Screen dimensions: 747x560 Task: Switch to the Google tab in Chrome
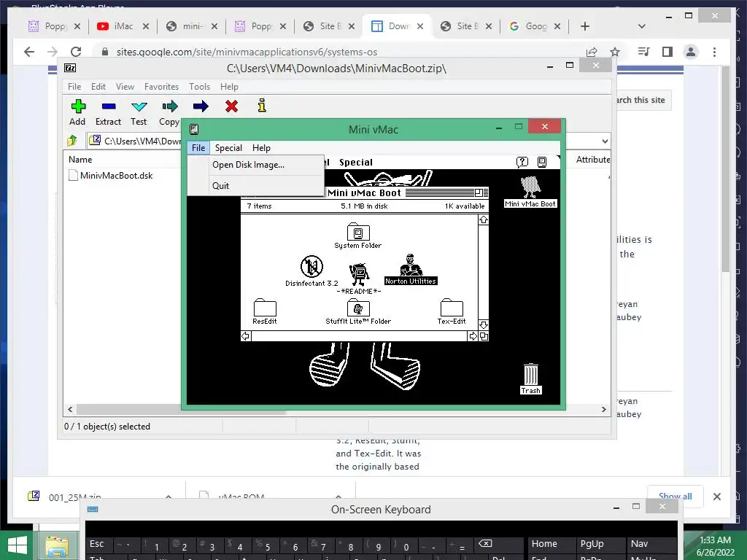point(535,26)
